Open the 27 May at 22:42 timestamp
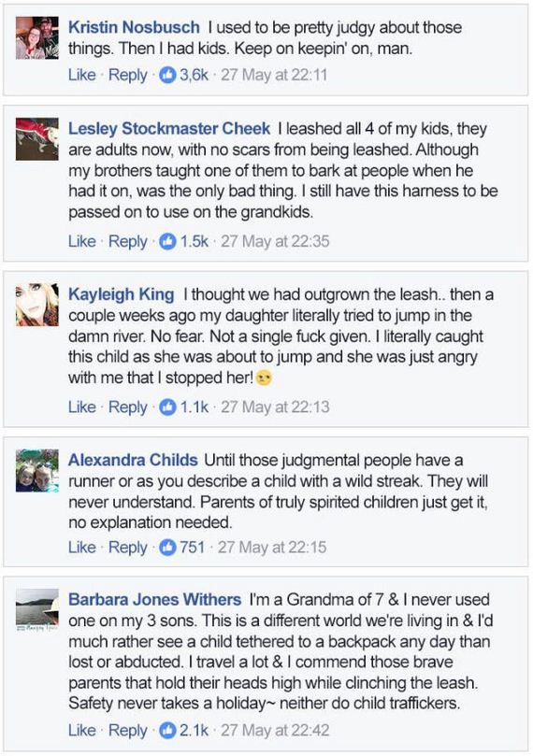This screenshot has height=756, width=533. [x=275, y=730]
